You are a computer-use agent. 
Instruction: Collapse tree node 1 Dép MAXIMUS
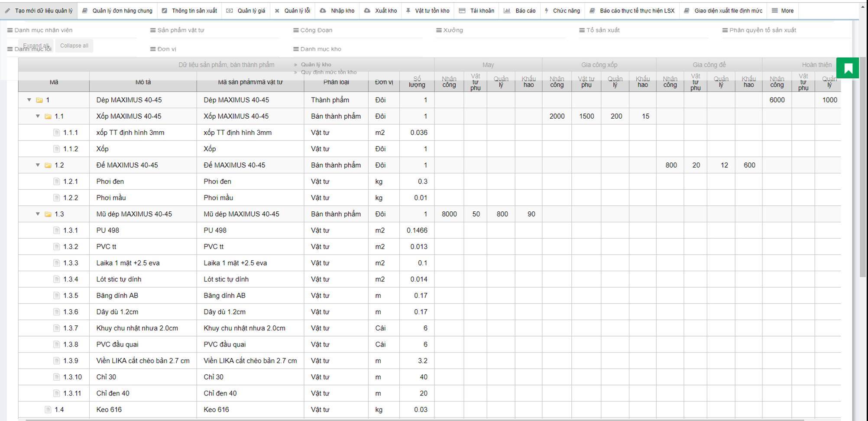(x=29, y=100)
